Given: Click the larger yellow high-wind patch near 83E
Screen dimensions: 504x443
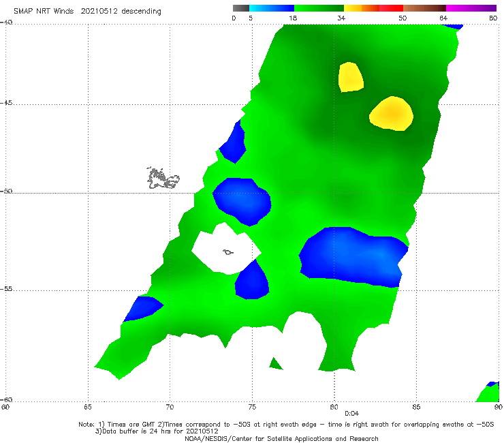Looking at the screenshot, I should coord(391,114).
